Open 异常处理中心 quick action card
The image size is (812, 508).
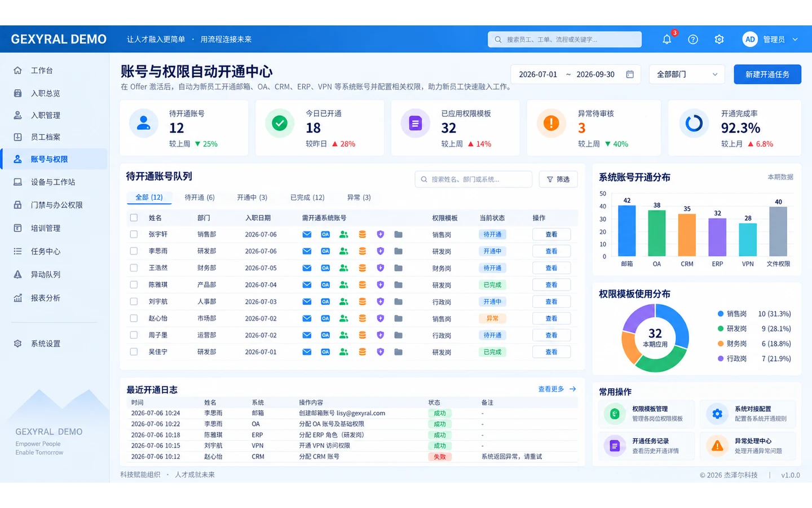click(748, 446)
